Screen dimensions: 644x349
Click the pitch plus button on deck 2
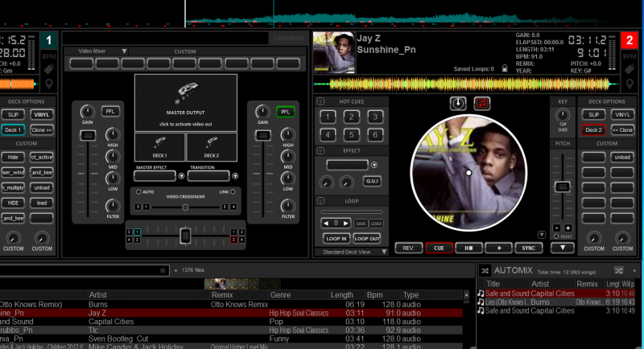coord(568,228)
